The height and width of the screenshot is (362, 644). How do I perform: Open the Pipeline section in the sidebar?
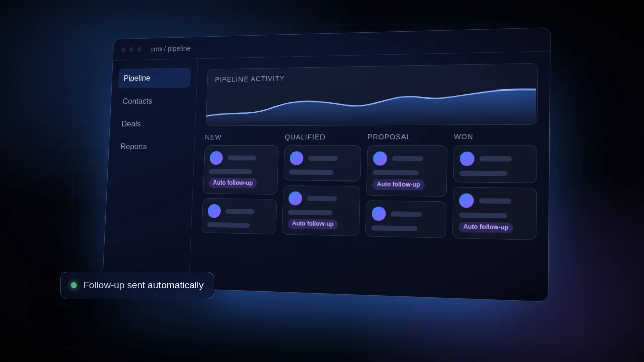click(154, 78)
